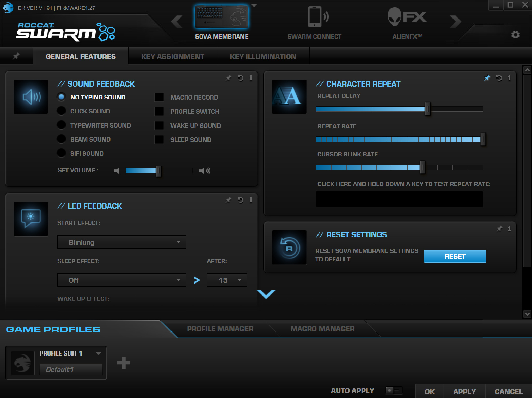Switch to the Key Illumination tab
Screen dimensions: 532x398
click(x=263, y=56)
